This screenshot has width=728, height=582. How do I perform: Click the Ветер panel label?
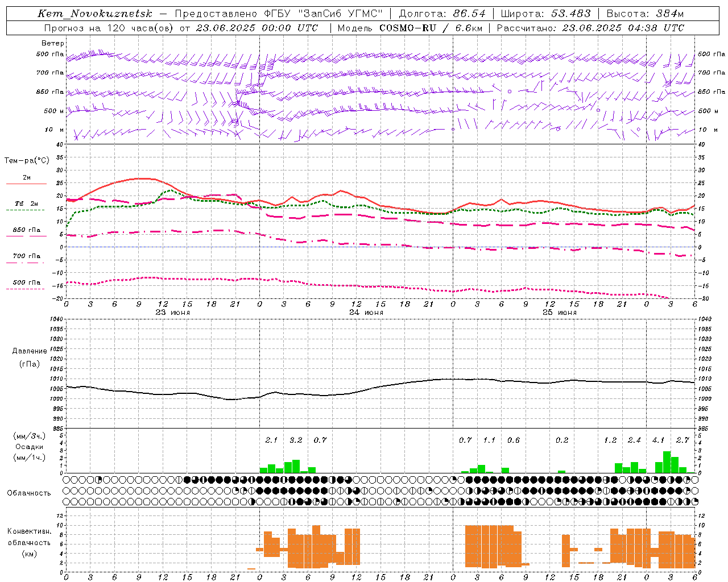[53, 43]
